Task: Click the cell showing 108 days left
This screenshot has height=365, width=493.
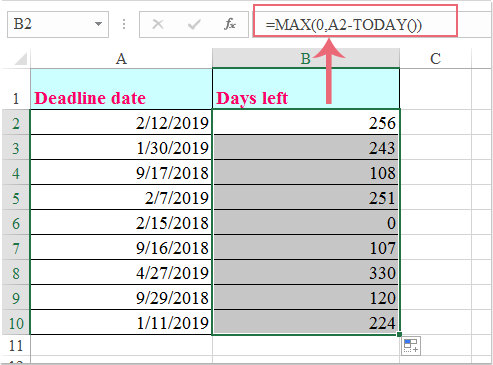Action: [x=306, y=172]
